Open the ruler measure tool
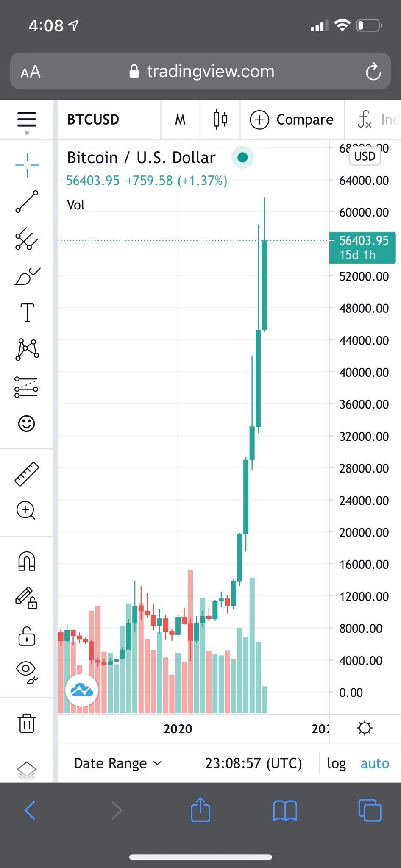Viewport: 401px width, 868px height. [27, 473]
